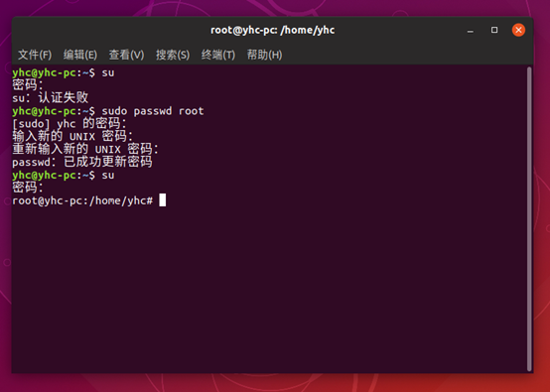Click the 'passwd: 已成功更新密码' line

click(82, 162)
